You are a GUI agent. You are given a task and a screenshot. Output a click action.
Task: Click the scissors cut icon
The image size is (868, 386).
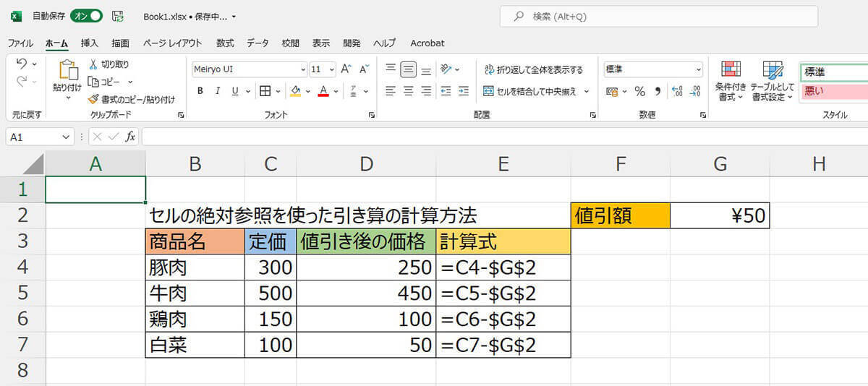click(93, 64)
